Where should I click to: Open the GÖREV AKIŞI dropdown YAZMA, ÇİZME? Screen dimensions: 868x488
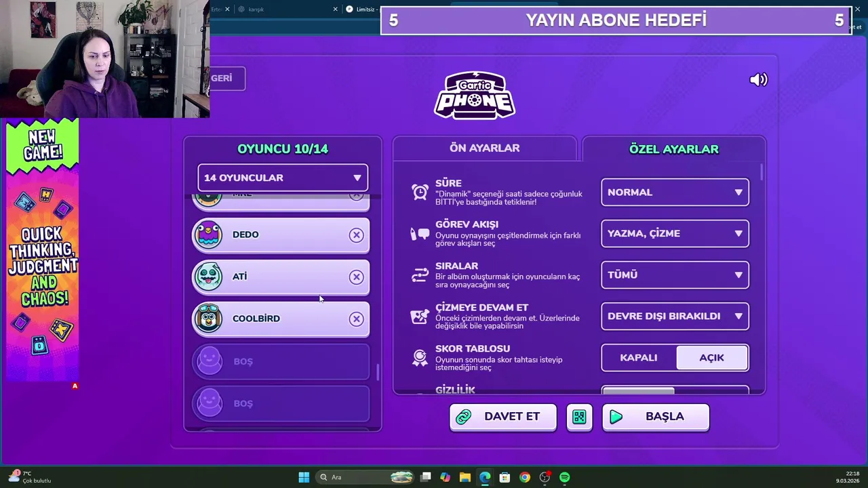tap(675, 234)
